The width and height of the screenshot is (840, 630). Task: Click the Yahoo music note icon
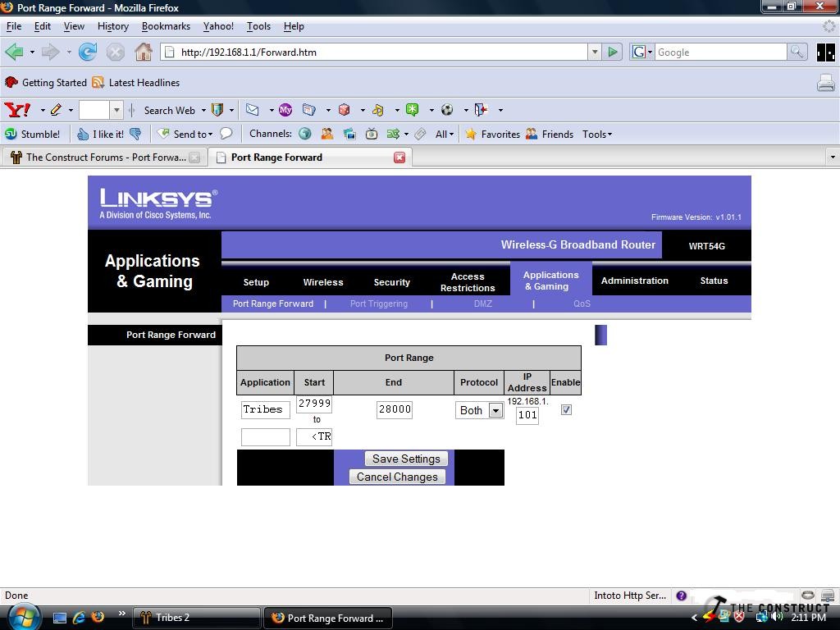click(378, 110)
